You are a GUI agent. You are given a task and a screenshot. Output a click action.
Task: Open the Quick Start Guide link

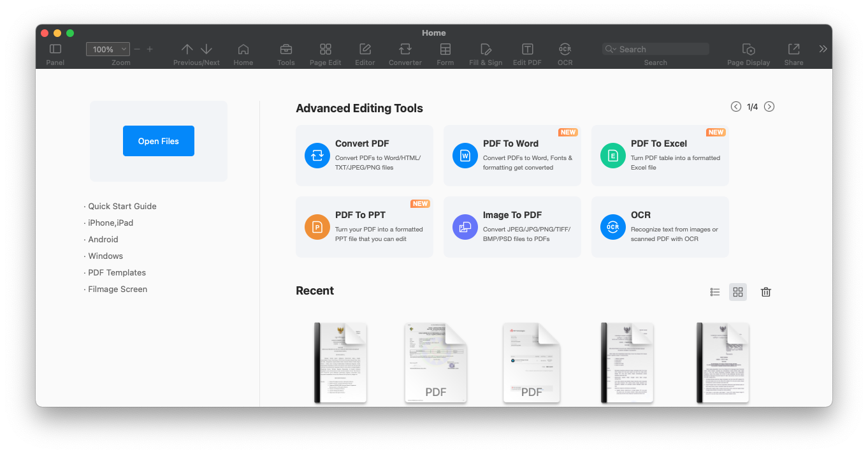[x=122, y=207]
